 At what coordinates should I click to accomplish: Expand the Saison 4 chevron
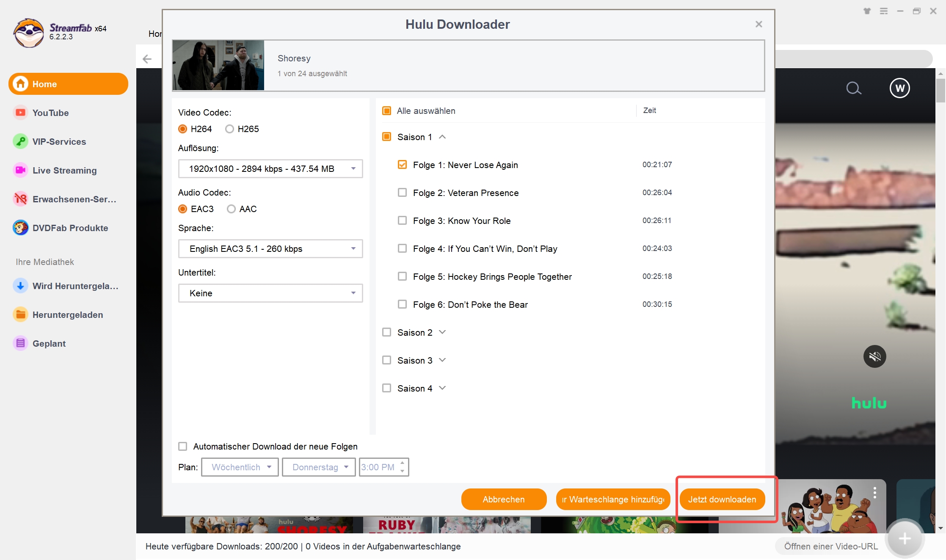click(442, 388)
